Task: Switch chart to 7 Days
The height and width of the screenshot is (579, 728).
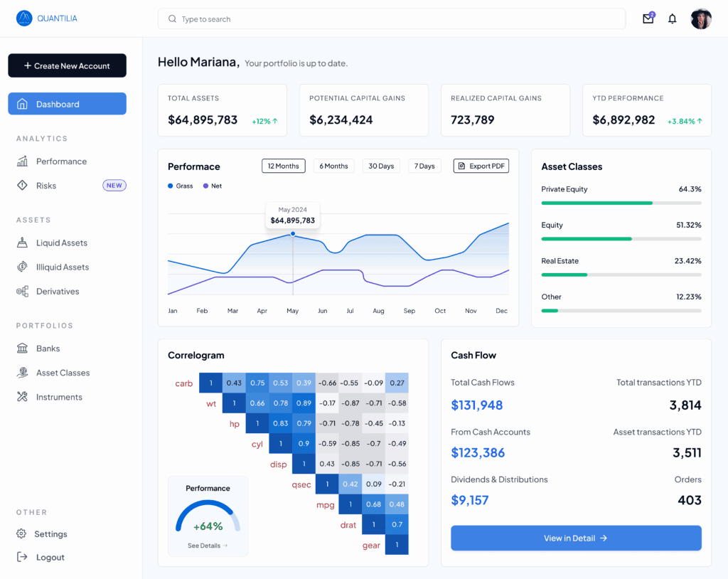Action: [424, 166]
